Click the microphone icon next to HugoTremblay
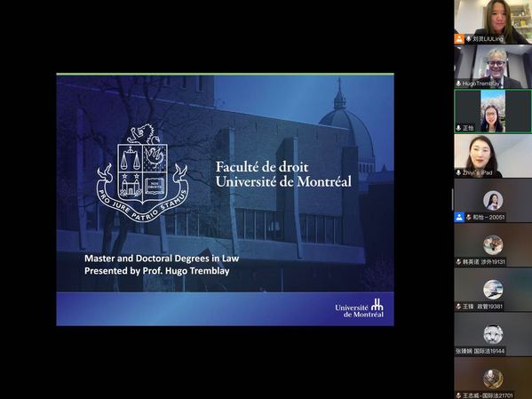The image size is (532, 399). (458, 84)
